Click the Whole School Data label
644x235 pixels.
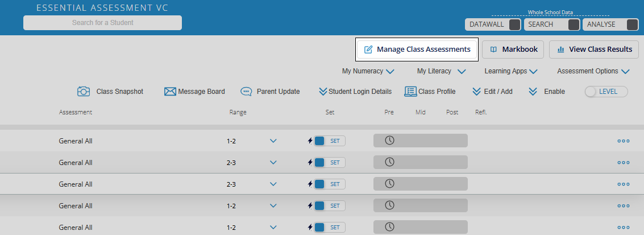pyautogui.click(x=550, y=13)
